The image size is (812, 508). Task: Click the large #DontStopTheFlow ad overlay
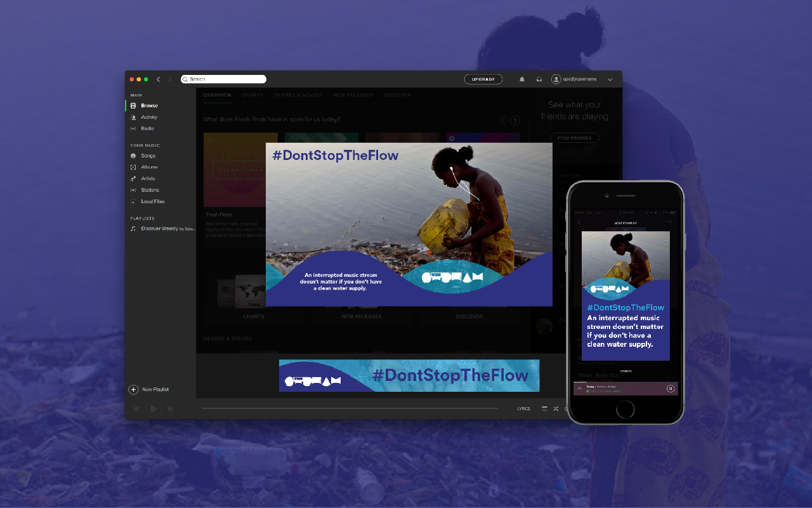point(409,224)
